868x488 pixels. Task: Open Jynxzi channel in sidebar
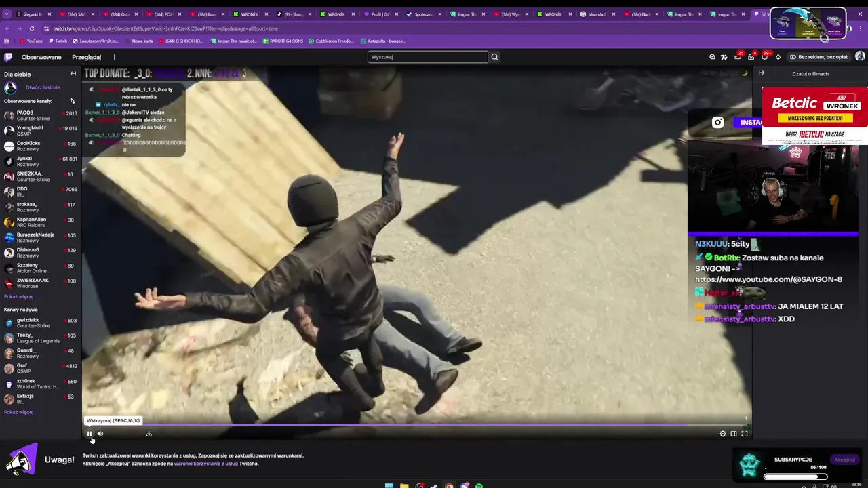(41, 161)
